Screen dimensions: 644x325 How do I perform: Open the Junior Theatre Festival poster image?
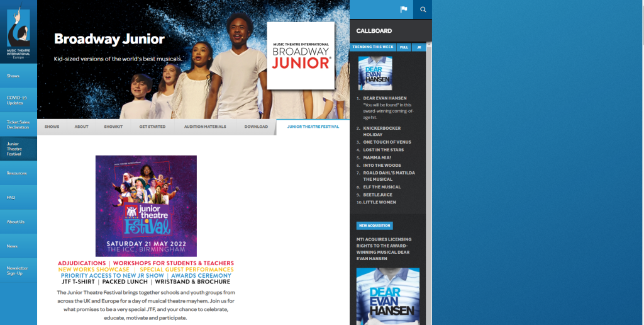[146, 206]
